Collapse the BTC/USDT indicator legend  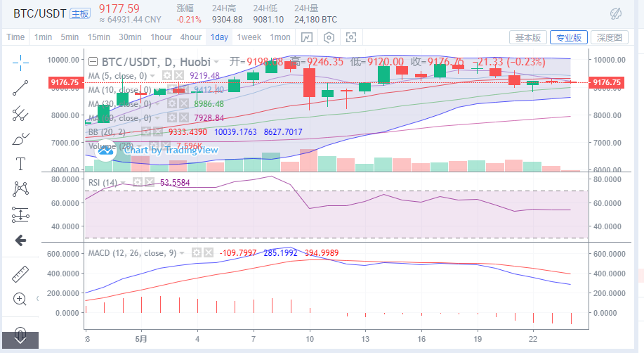pos(93,62)
